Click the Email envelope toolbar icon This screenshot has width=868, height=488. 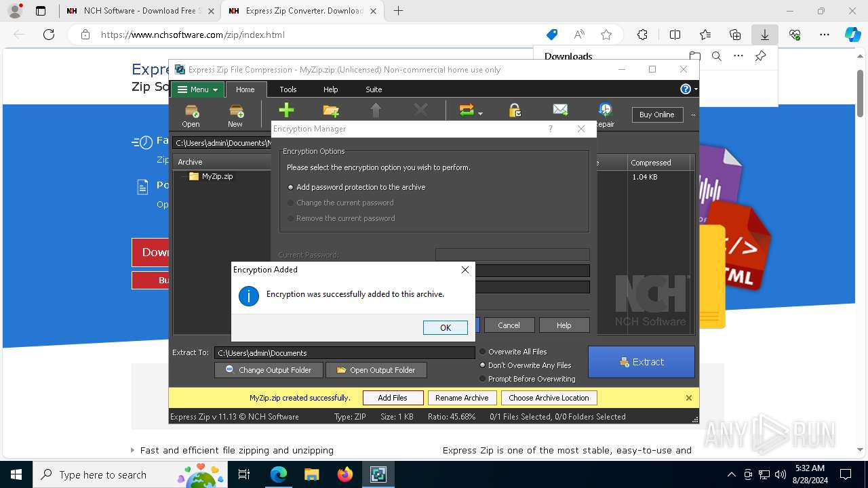(560, 110)
